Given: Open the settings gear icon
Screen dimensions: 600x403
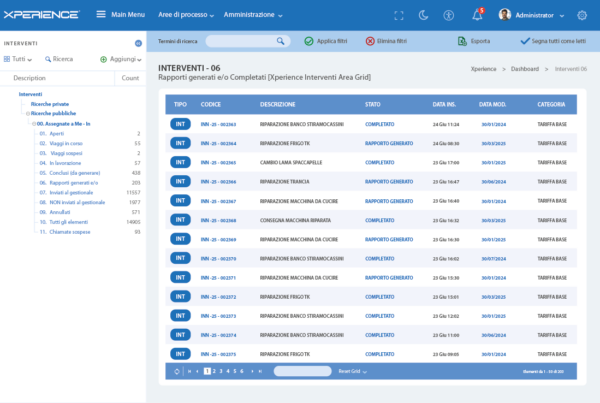Looking at the screenshot, I should click(x=583, y=15).
